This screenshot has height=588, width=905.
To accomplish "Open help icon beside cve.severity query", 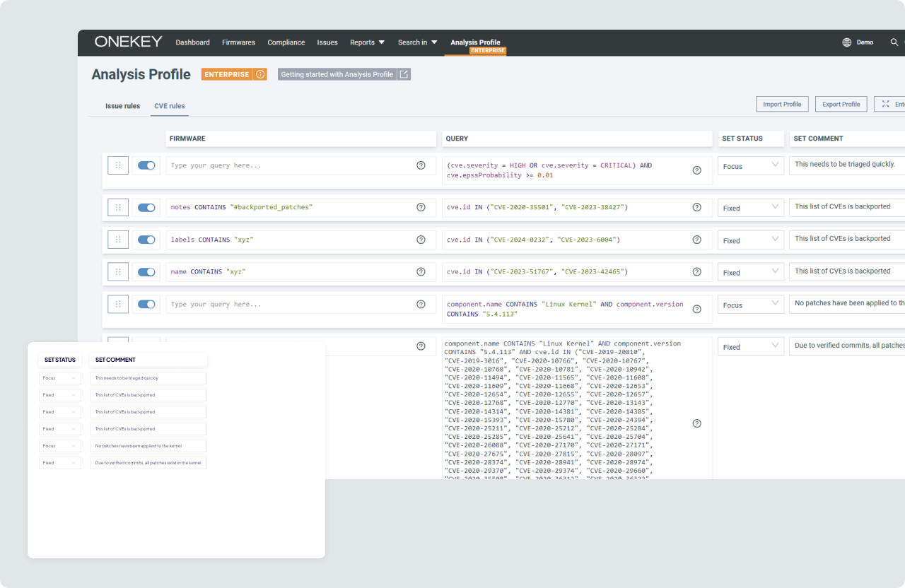I will click(x=696, y=170).
